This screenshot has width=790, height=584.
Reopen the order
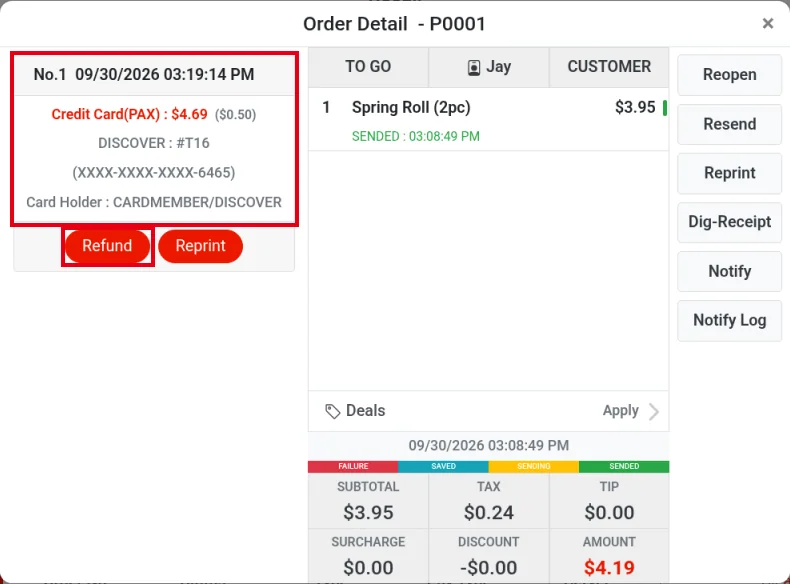(x=730, y=75)
